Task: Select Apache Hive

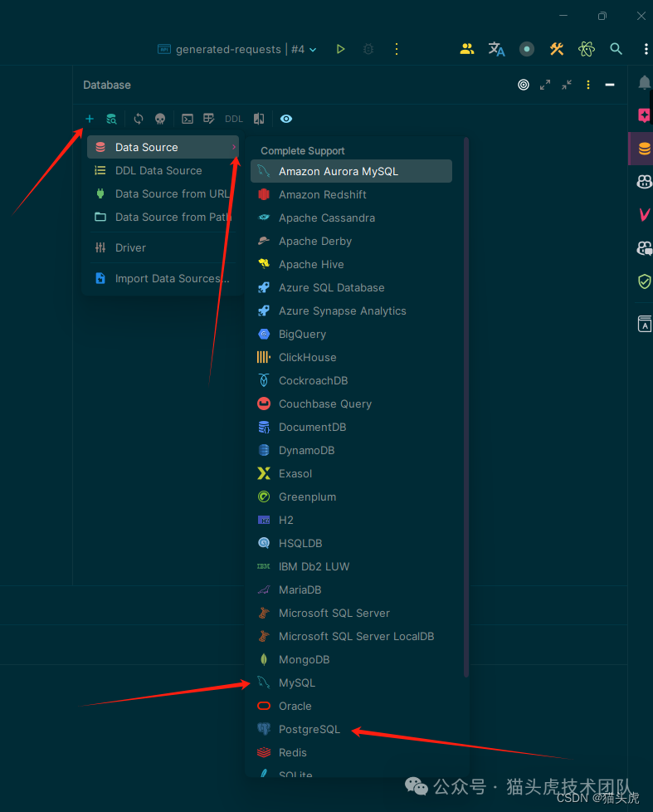Action: pyautogui.click(x=351, y=265)
